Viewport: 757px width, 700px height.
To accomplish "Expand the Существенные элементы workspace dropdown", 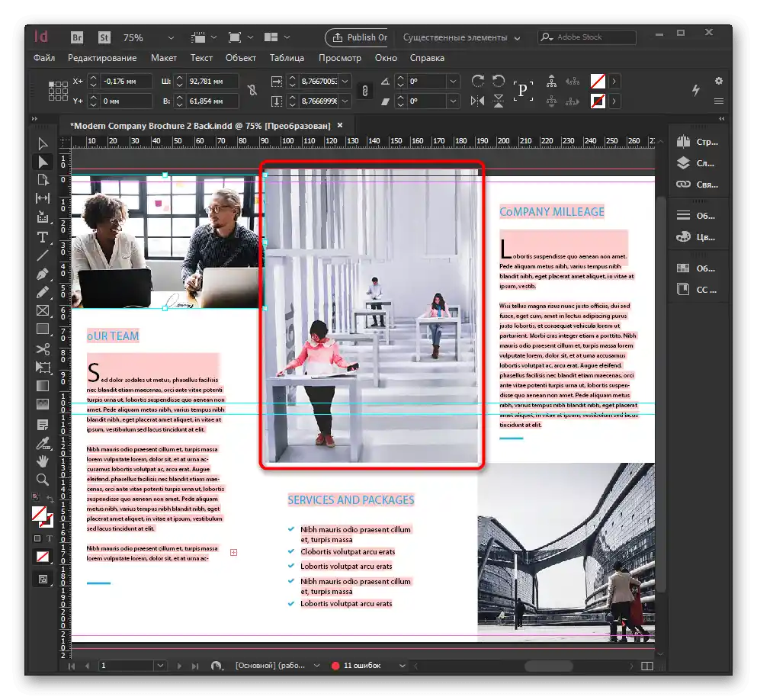I will [x=517, y=37].
